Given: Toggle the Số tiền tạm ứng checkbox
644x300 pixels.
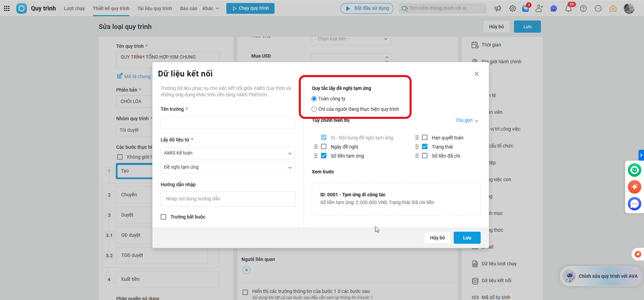Looking at the screenshot, I should [324, 156].
